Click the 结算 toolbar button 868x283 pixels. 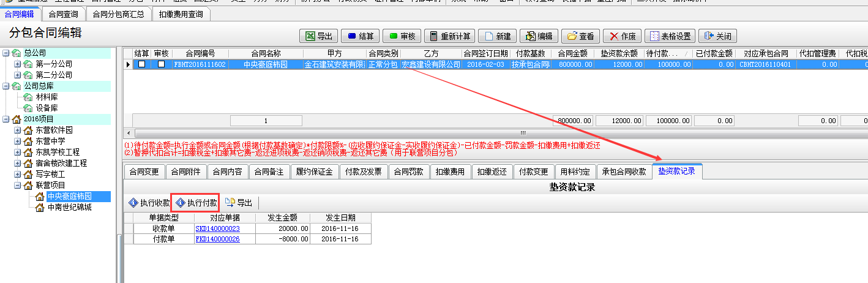360,36
